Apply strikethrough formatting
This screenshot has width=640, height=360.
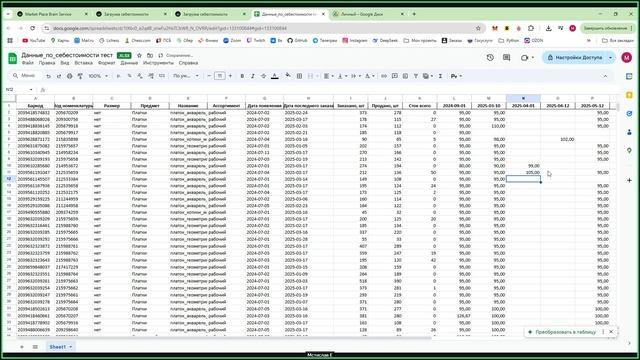[x=263, y=76]
